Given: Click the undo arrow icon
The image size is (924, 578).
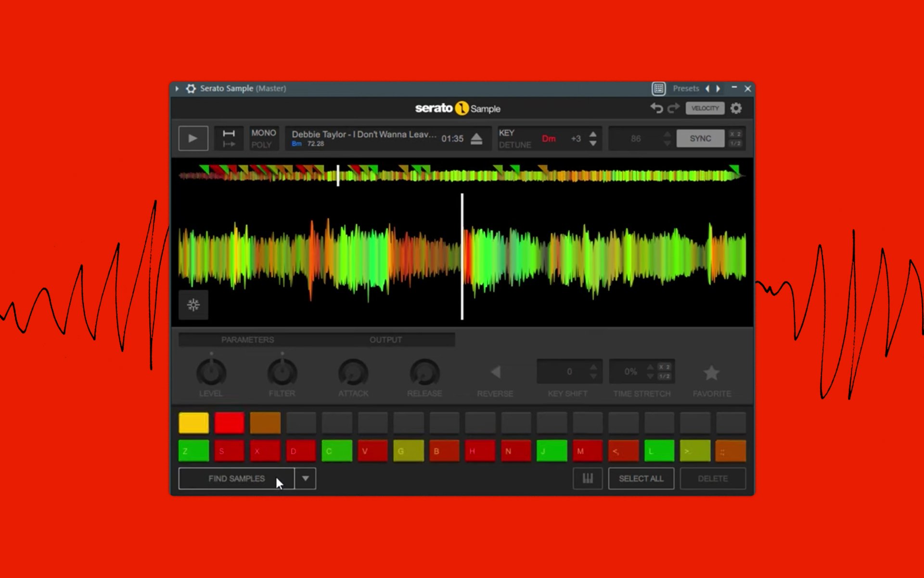Looking at the screenshot, I should pos(656,108).
